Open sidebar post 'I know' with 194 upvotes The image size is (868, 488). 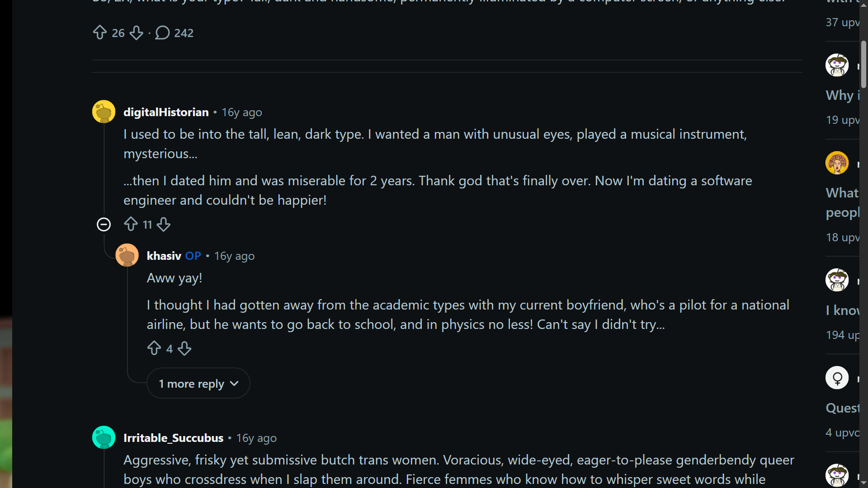(842, 310)
